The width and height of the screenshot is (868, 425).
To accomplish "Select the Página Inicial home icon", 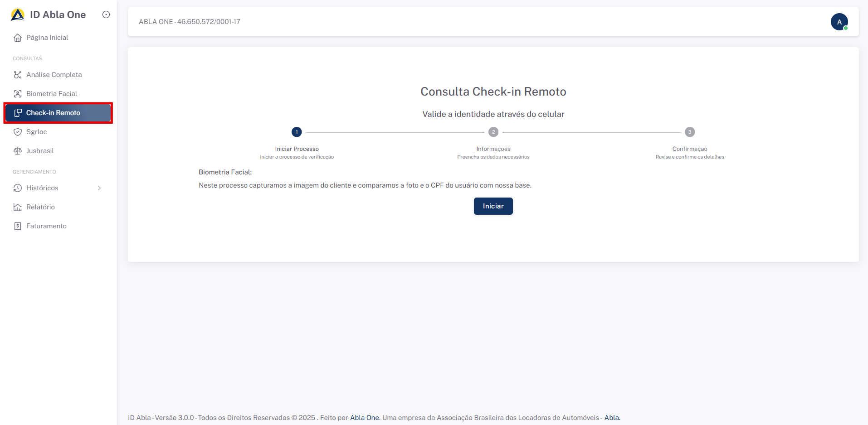I will point(17,38).
